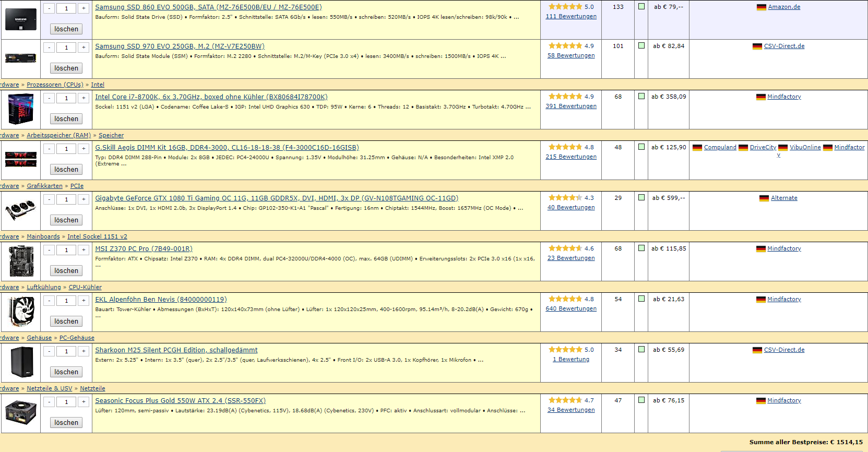
Task: Increase quantity of Seasonic Focus Plus Gold
Action: [84, 402]
